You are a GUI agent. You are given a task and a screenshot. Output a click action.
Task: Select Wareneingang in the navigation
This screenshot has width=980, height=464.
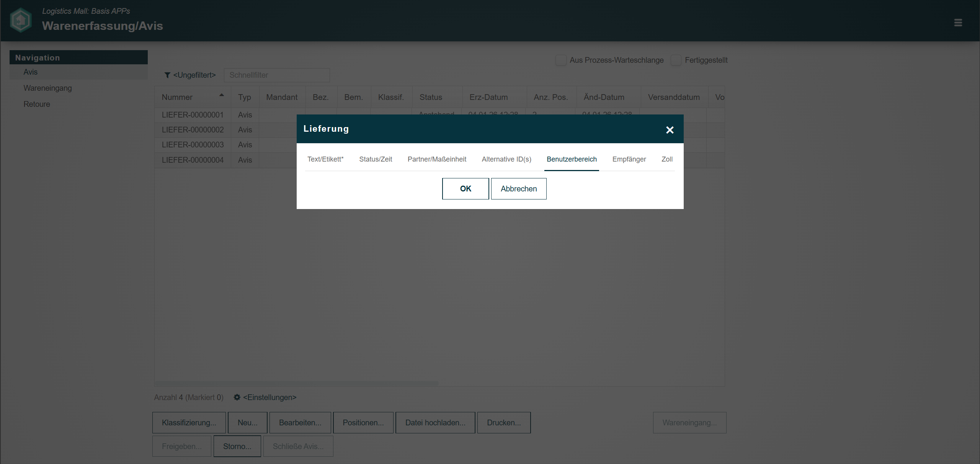coord(47,88)
